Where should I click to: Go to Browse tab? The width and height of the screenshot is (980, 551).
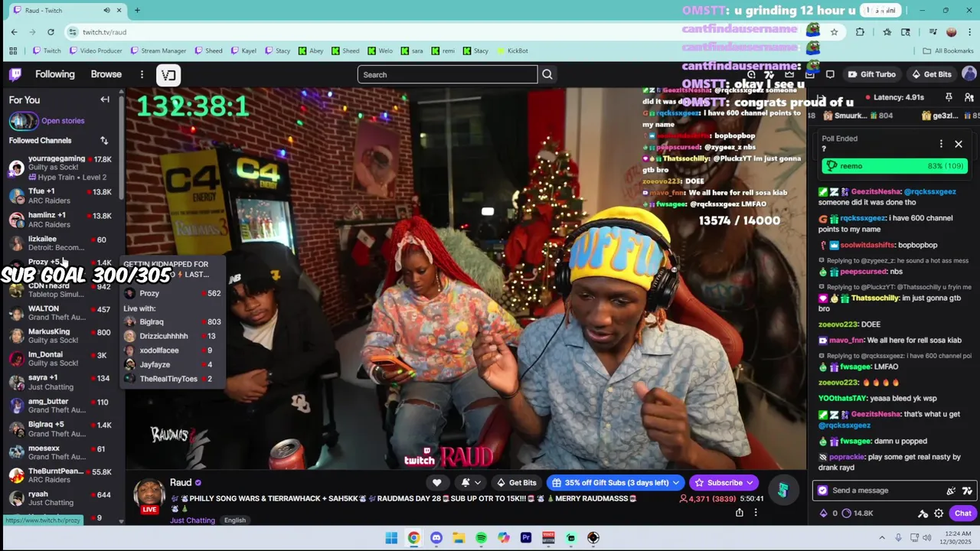coord(106,74)
